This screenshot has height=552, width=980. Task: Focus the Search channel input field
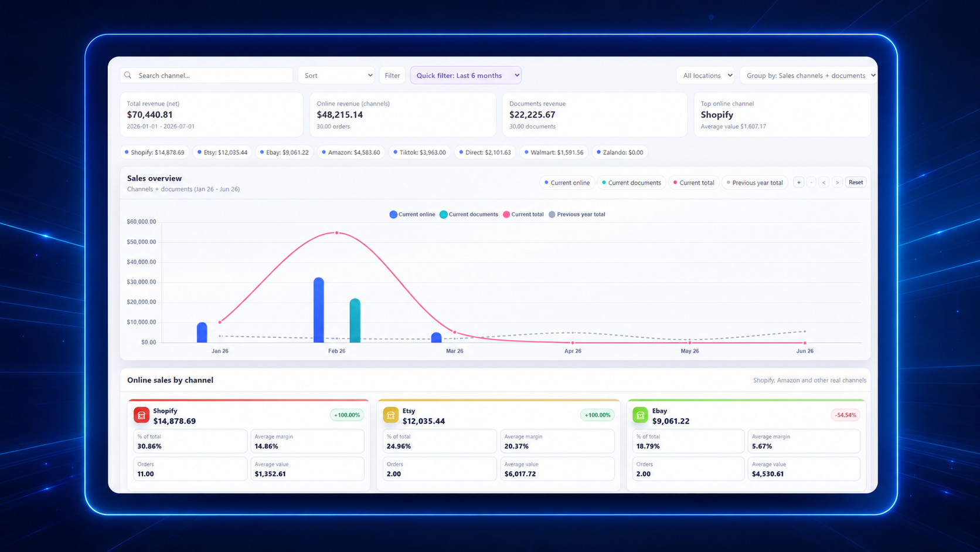(x=206, y=75)
